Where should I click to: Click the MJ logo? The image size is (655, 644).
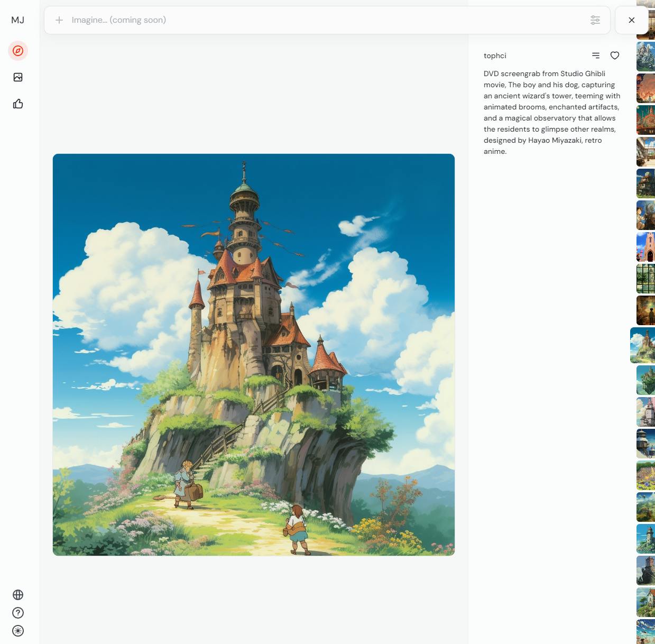(18, 20)
